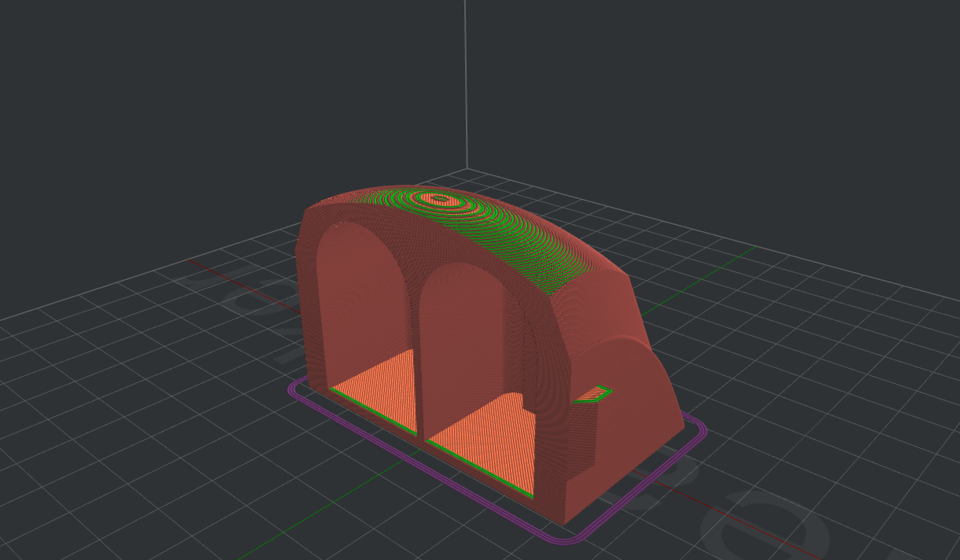Screen dimensions: 960x560
Task: Select the purple skirt outline at its front corner
Action: coord(565,540)
